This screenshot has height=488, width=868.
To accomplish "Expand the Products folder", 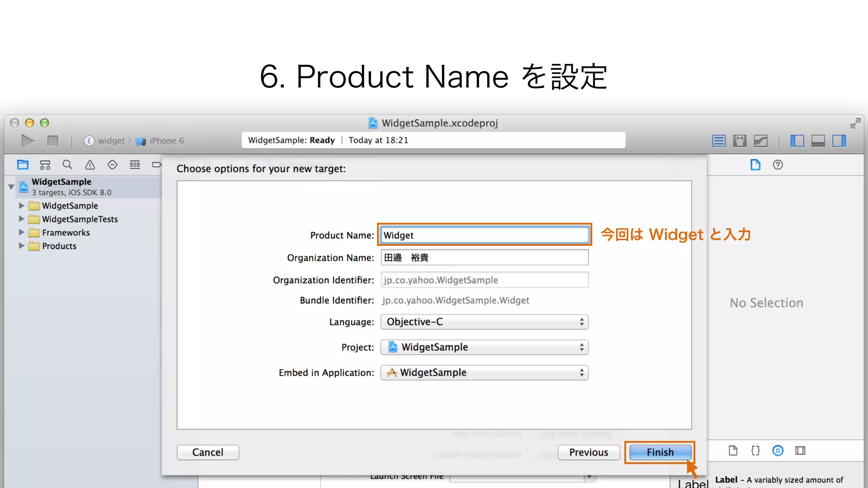I will (22, 246).
